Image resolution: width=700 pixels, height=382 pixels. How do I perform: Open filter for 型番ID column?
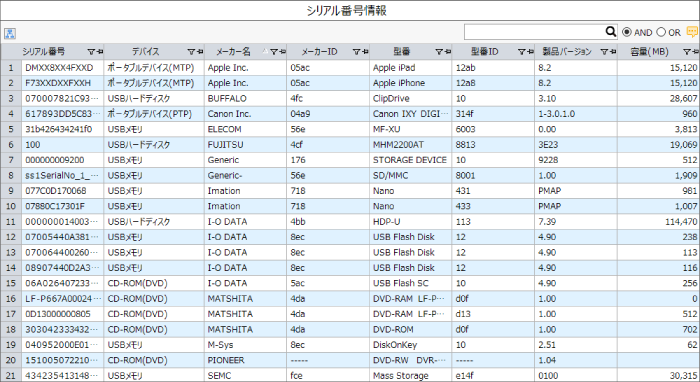coord(522,52)
